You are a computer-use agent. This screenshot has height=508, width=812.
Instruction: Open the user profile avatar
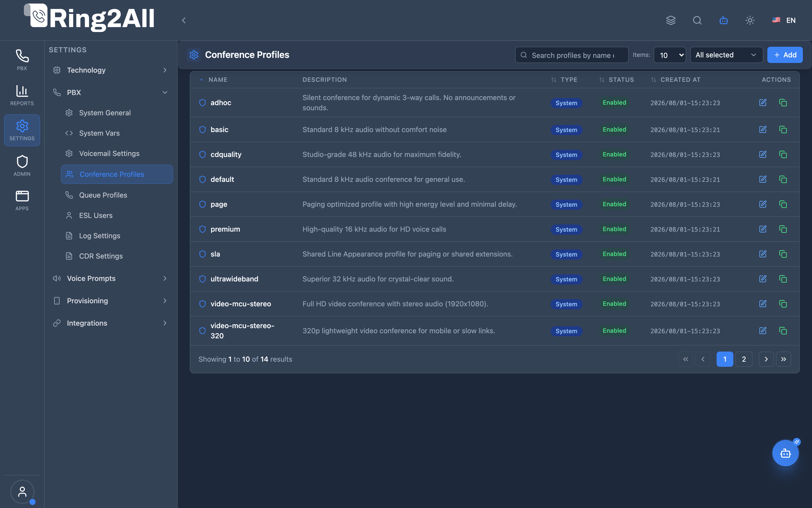click(x=22, y=491)
